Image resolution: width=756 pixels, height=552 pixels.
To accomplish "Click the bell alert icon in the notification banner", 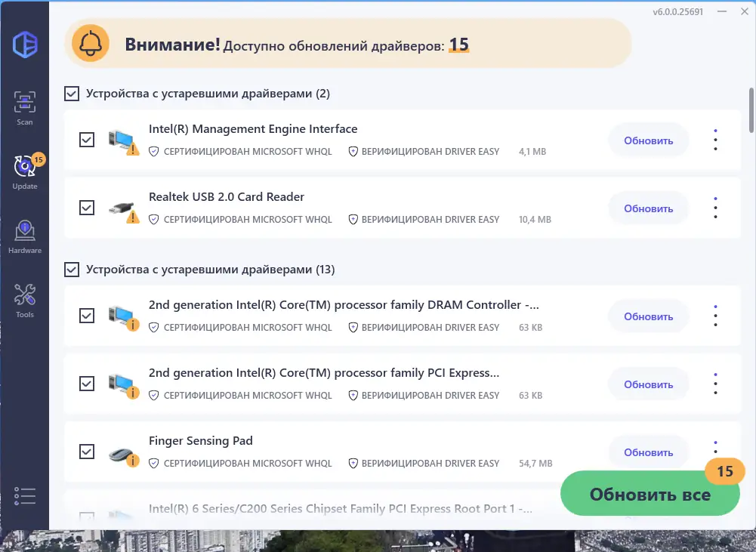I will click(91, 43).
